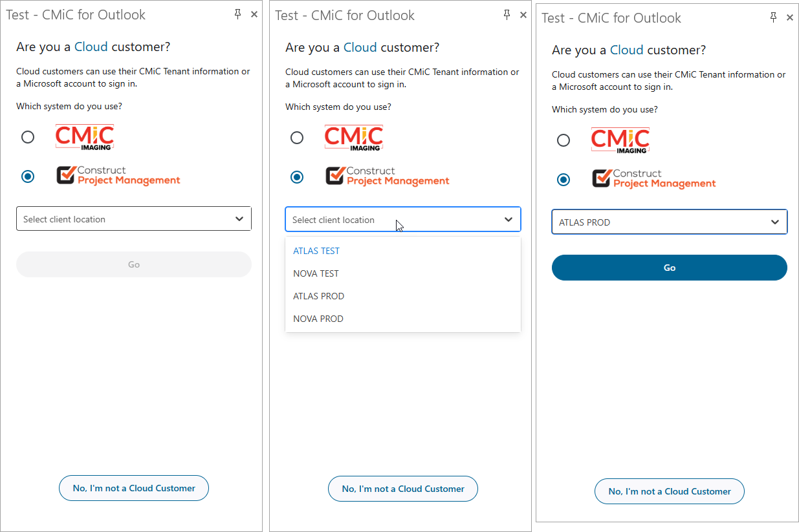Pin the pane with the greyed-out Go button
Viewport: 799px width, 532px height.
(238, 14)
